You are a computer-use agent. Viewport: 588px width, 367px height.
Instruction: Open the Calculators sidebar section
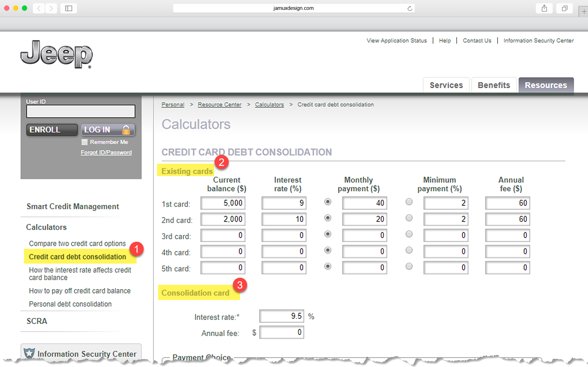(46, 227)
